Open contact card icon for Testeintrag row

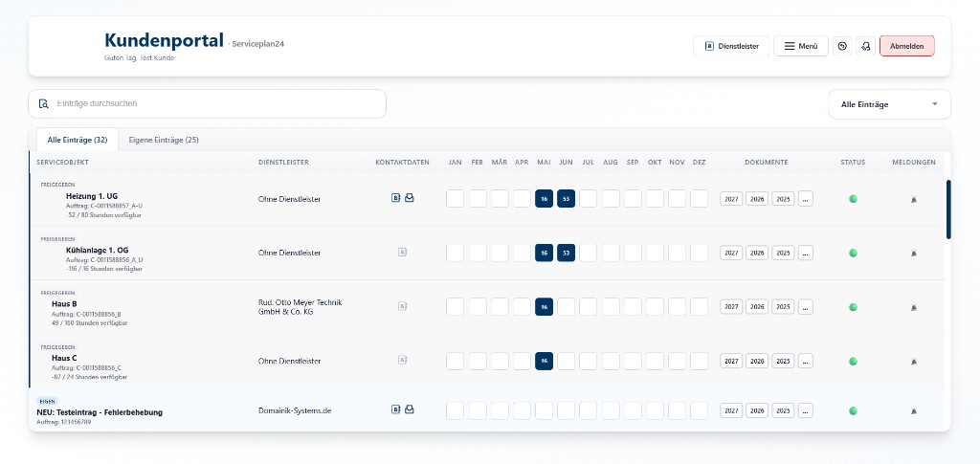[x=395, y=409]
